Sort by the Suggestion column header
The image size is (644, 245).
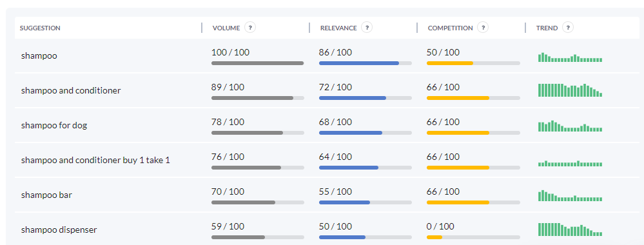tap(40, 28)
